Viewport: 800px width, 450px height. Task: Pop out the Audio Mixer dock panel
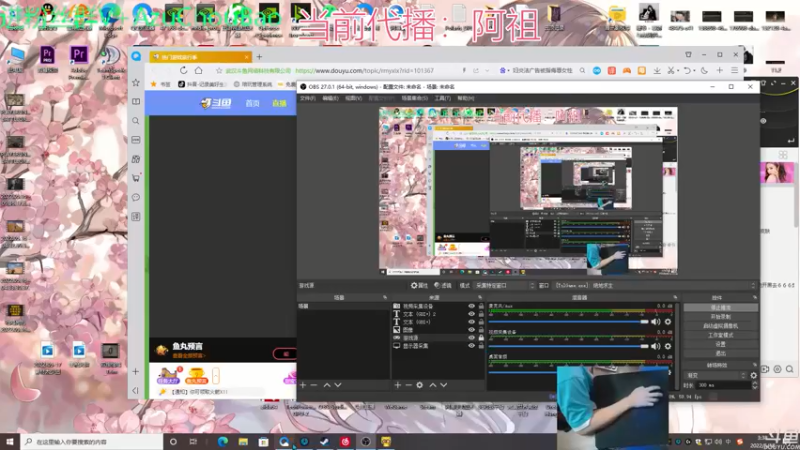click(x=675, y=297)
